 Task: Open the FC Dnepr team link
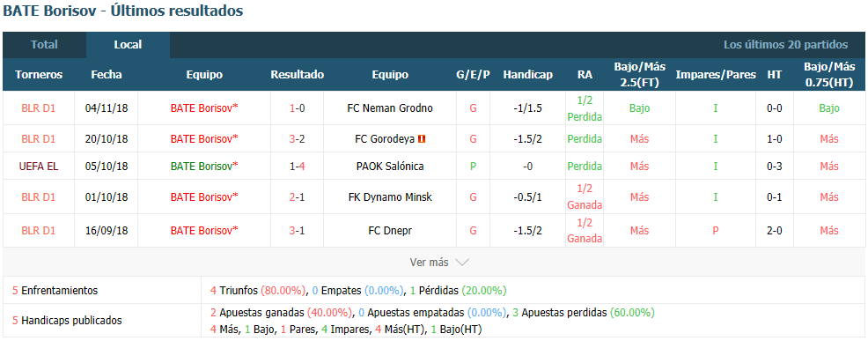[390, 231]
